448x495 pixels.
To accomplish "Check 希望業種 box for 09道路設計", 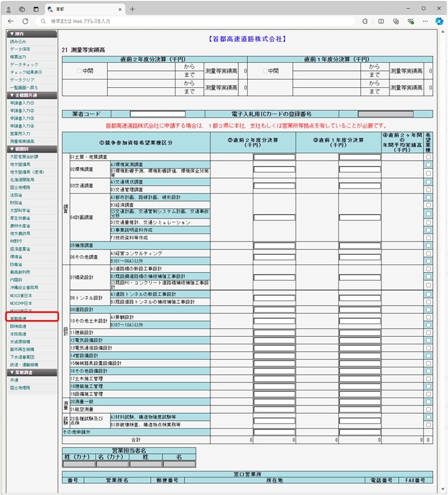I will [428, 309].
